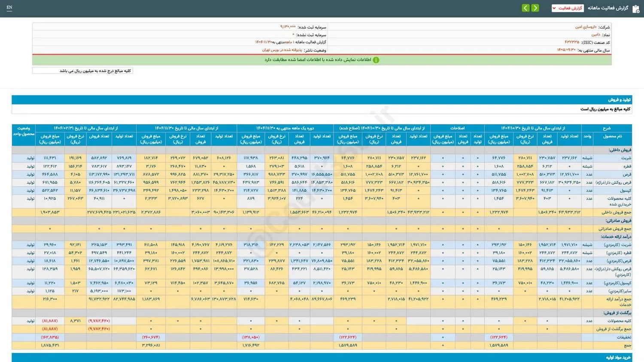The width and height of the screenshot is (644, 362).
Task: Click the «شرح» column header
Action: 606,128
